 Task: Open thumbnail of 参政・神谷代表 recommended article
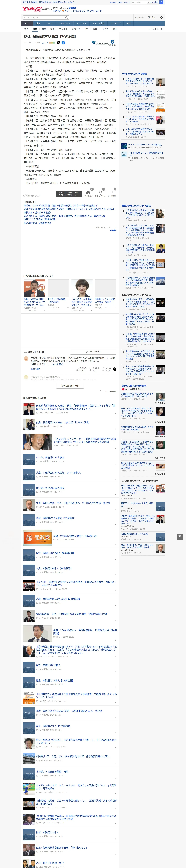coord(34,288)
